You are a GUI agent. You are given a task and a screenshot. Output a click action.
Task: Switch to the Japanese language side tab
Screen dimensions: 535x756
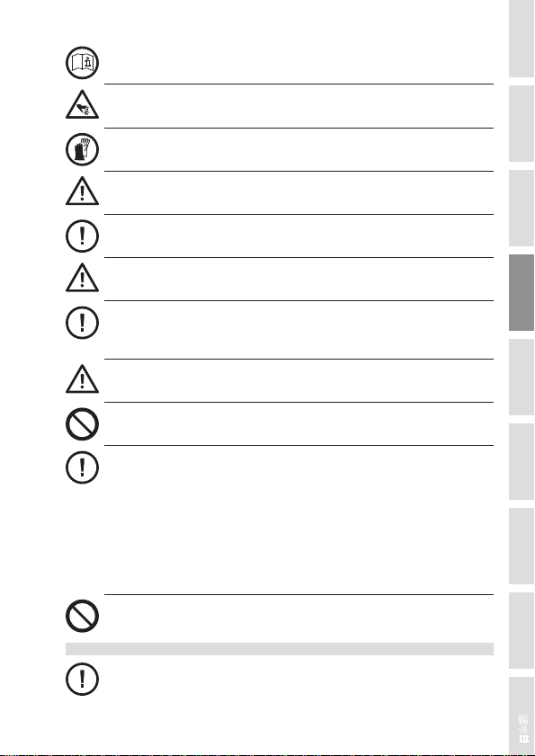tap(522, 716)
